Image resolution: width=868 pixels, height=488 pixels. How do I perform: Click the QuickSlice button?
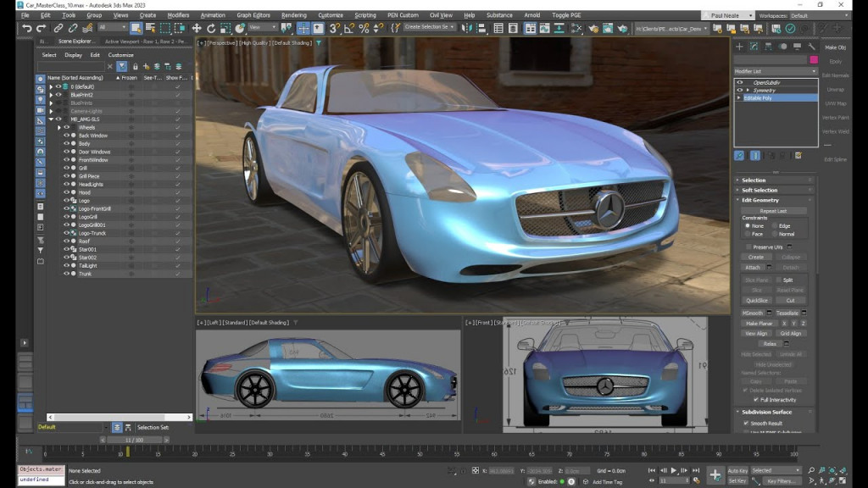pyautogui.click(x=755, y=300)
